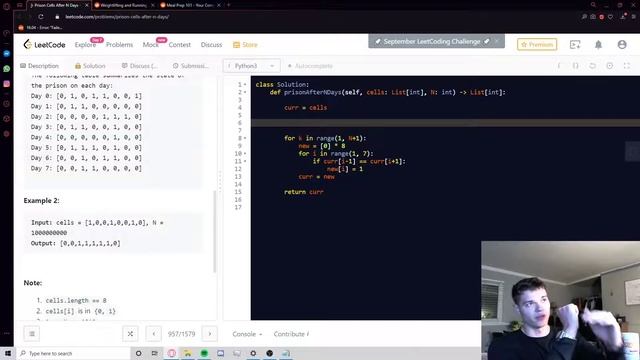Open a new browser tab with plus

pyautogui.click(x=229, y=5)
